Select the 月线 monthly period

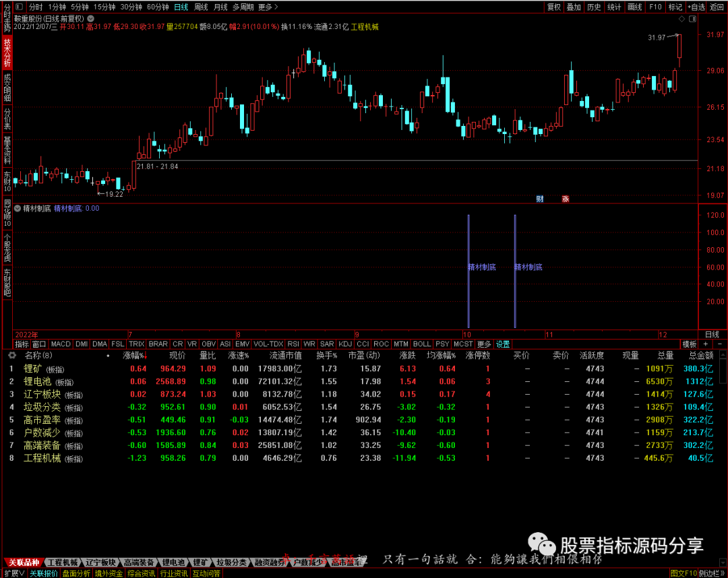[220, 7]
